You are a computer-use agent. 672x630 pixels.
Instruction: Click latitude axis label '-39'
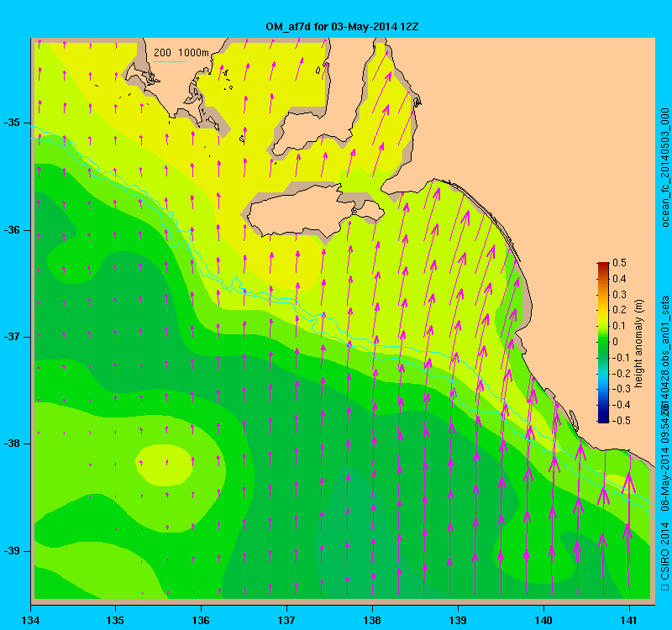tap(12, 551)
